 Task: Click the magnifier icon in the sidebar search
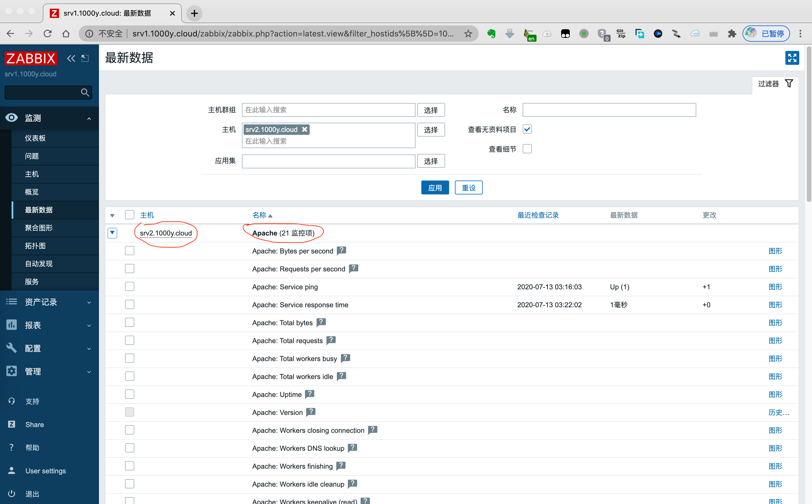[85, 92]
